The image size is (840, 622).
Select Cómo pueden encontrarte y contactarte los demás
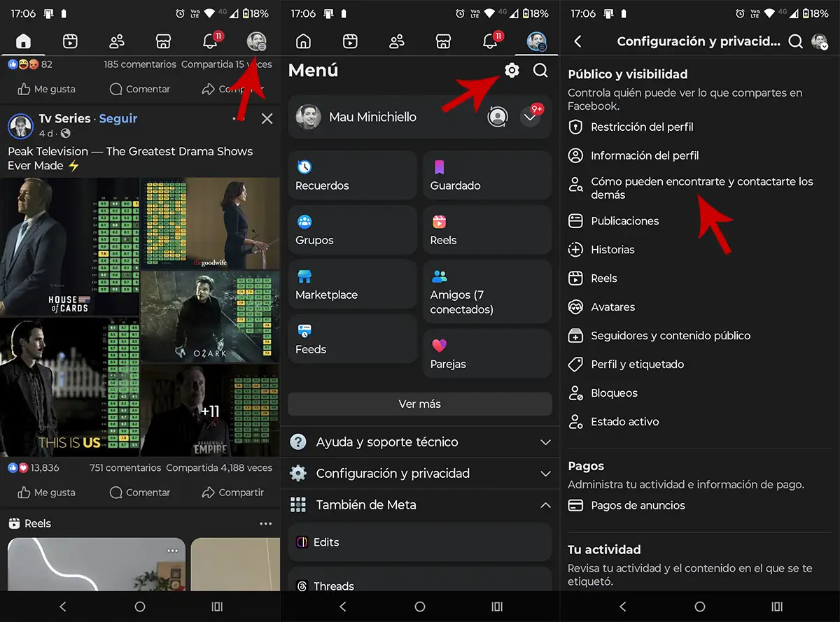700,188
